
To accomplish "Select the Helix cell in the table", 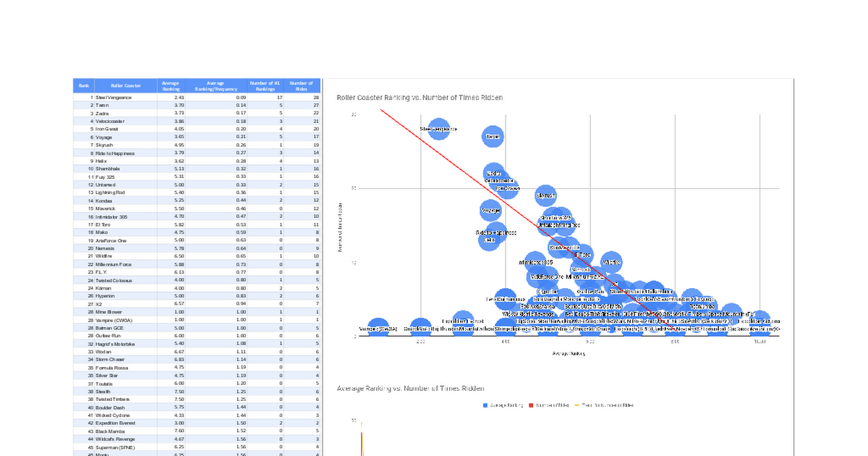I will pyautogui.click(x=124, y=161).
